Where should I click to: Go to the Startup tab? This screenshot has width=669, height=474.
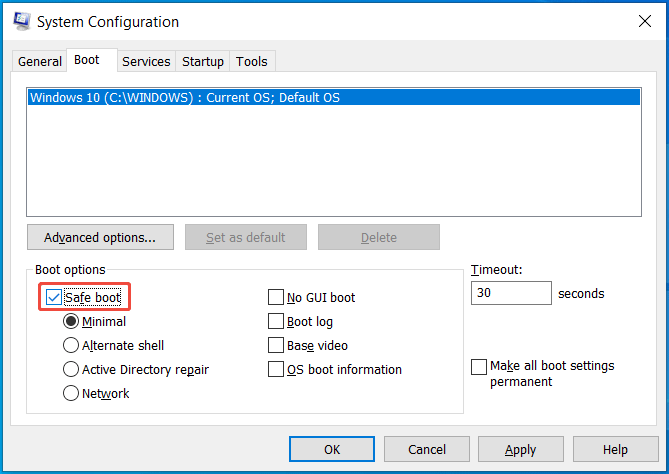pos(203,61)
